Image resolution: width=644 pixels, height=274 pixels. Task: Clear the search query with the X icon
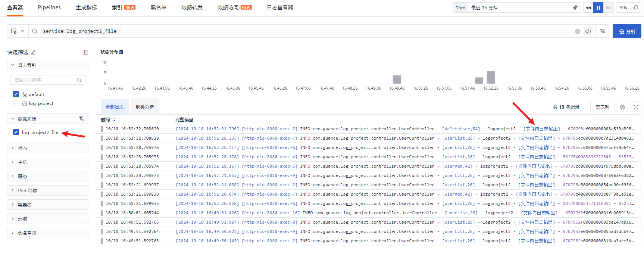578,31
